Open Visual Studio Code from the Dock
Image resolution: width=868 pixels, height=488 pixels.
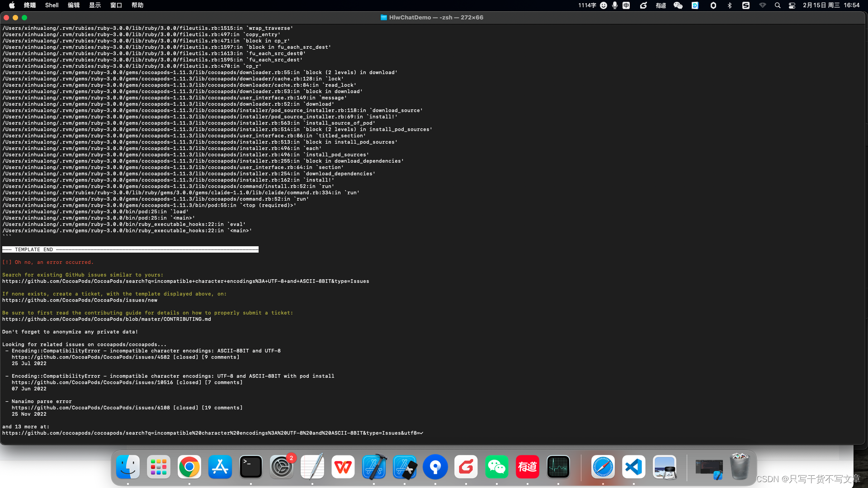pos(634,467)
